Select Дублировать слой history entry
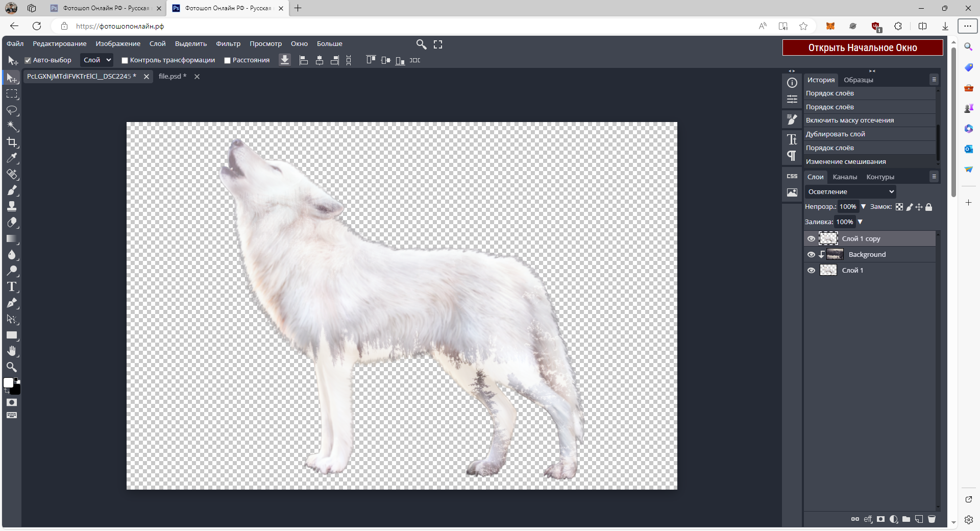 tap(835, 134)
